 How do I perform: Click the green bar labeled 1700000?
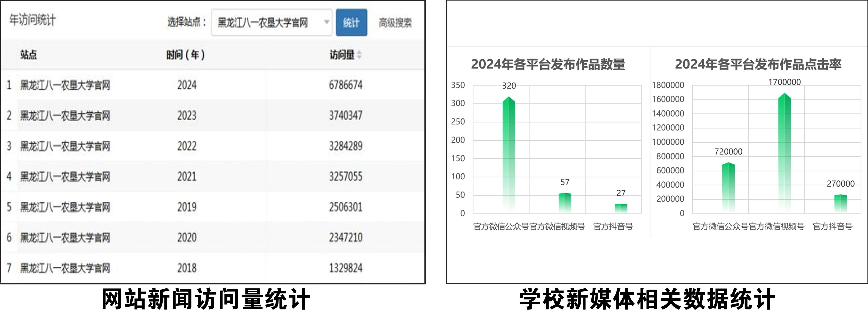coord(784,153)
